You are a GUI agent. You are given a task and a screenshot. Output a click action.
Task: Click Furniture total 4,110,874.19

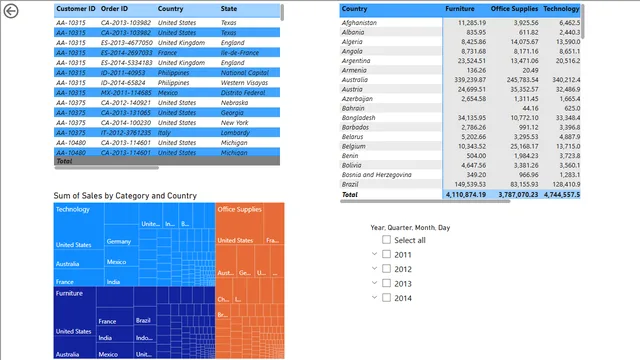[x=466, y=195]
